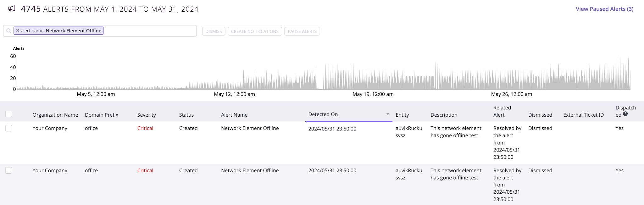The height and width of the screenshot is (205, 644).
Task: Sort by Domain Prefix column
Action: (x=102, y=115)
